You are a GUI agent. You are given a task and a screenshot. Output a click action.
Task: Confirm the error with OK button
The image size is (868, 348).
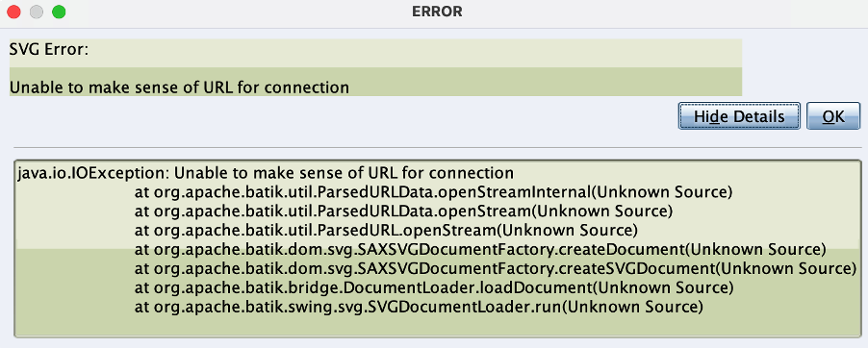833,116
